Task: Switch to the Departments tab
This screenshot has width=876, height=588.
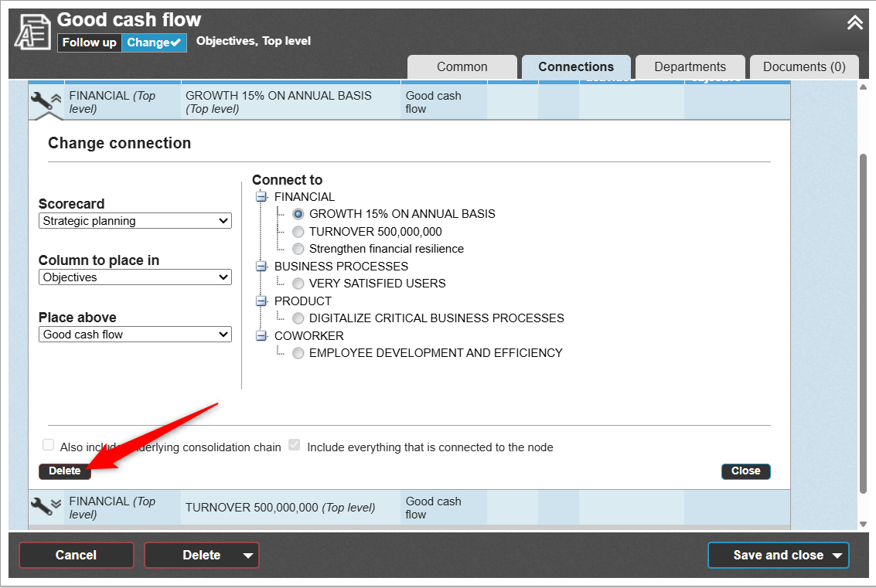Action: pos(690,67)
